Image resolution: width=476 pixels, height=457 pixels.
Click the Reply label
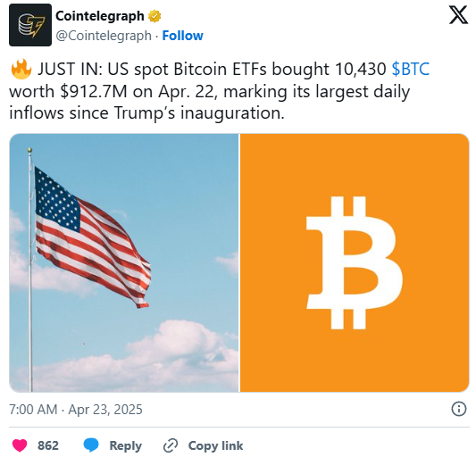(125, 445)
